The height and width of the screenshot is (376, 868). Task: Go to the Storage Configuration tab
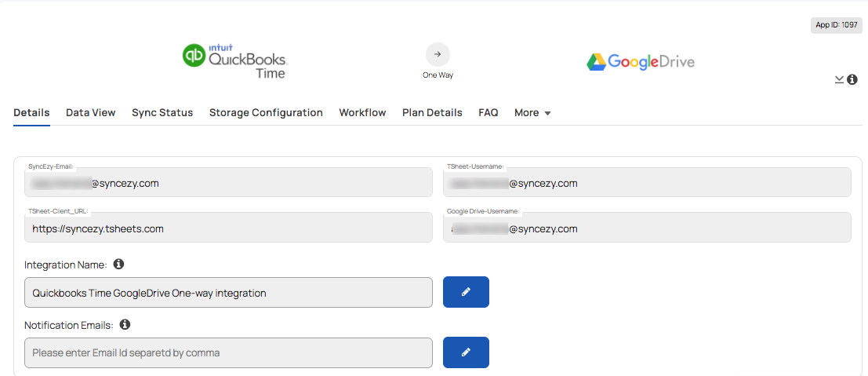click(x=266, y=112)
